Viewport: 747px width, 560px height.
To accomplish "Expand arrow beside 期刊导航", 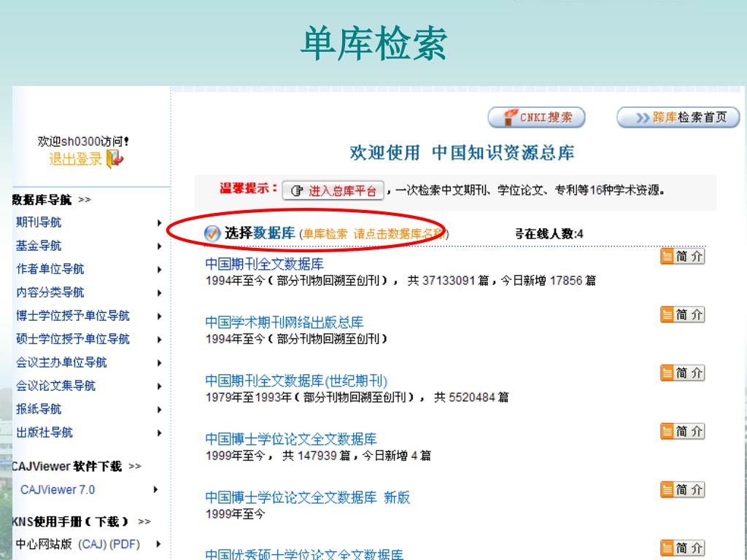I will pyautogui.click(x=160, y=223).
